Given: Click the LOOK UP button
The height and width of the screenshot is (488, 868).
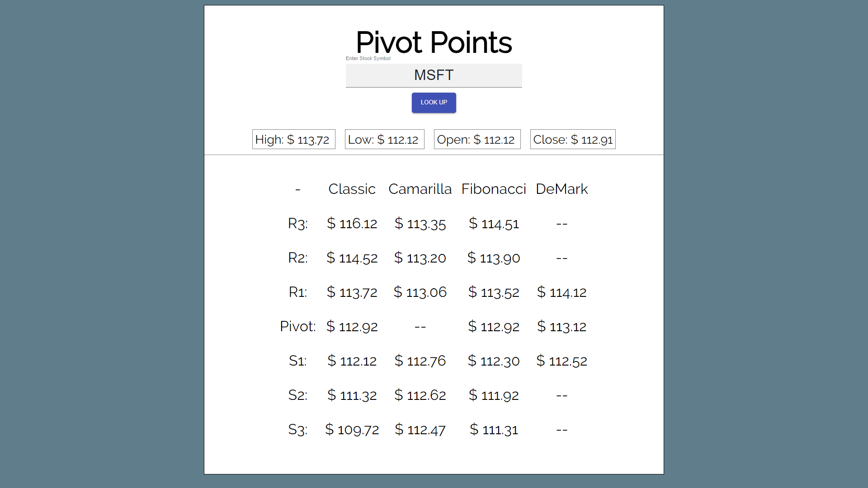Looking at the screenshot, I should coord(434,103).
